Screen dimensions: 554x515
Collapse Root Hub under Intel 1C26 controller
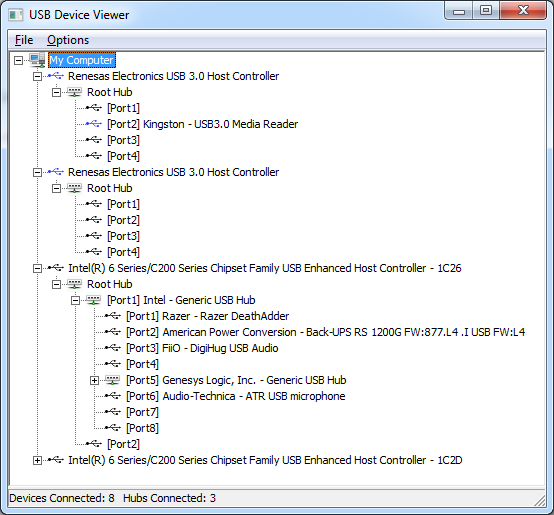tap(56, 284)
